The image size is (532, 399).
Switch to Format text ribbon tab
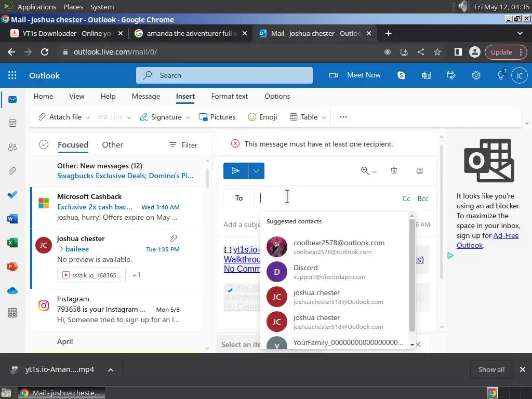(x=229, y=96)
